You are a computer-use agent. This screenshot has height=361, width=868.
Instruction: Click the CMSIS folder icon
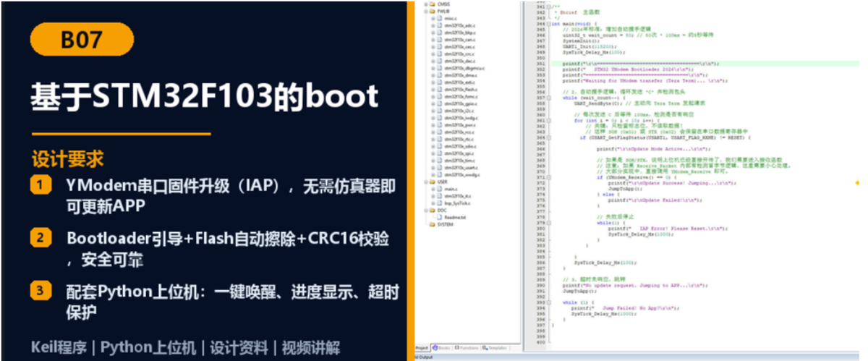[x=432, y=4]
